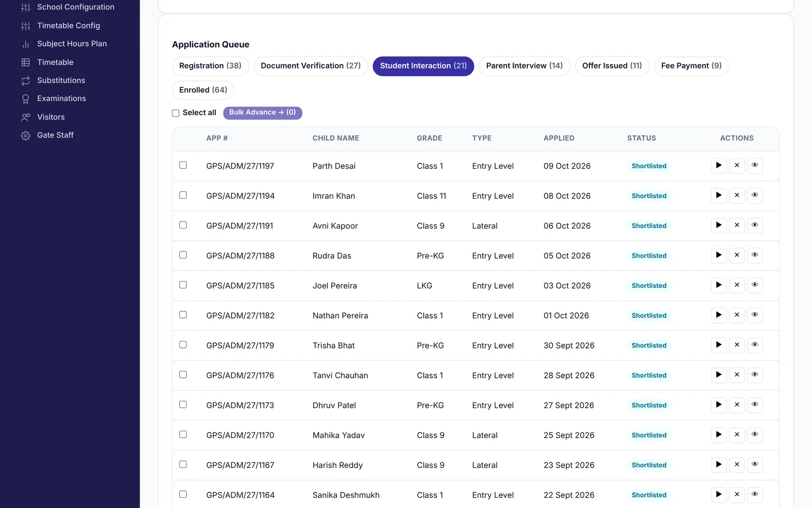Select the row checkbox for Joel Pereira
The image size is (812, 508).
click(x=183, y=285)
